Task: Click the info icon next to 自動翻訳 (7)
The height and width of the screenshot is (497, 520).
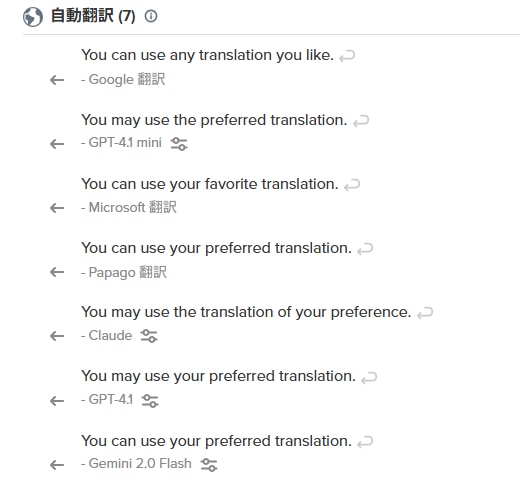Action: pos(151,16)
